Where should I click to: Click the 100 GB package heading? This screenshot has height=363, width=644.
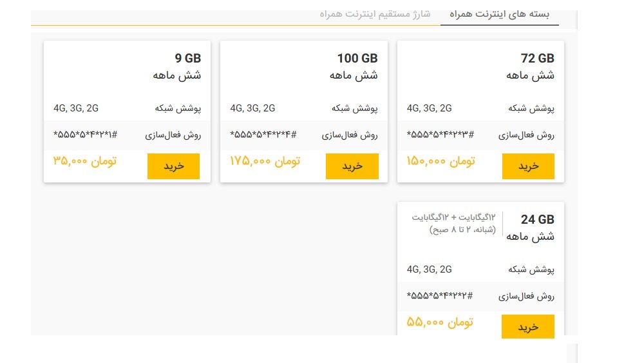point(357,59)
